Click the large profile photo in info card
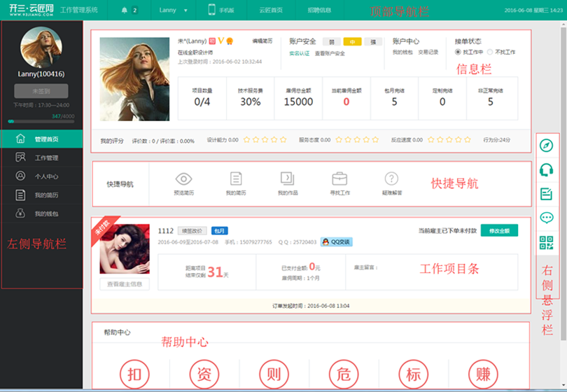This screenshot has height=392, width=567. coord(134,79)
